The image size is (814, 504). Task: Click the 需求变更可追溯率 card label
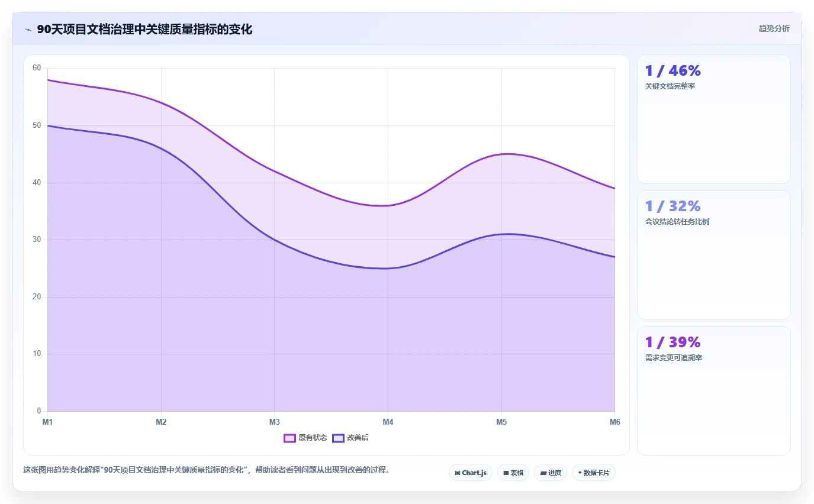[x=674, y=358]
